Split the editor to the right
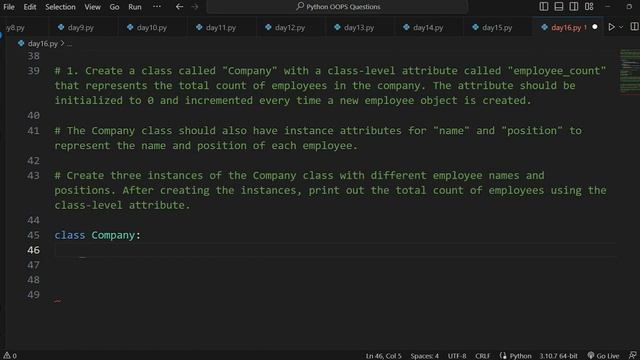This screenshot has height=360, width=640. pos(634,27)
